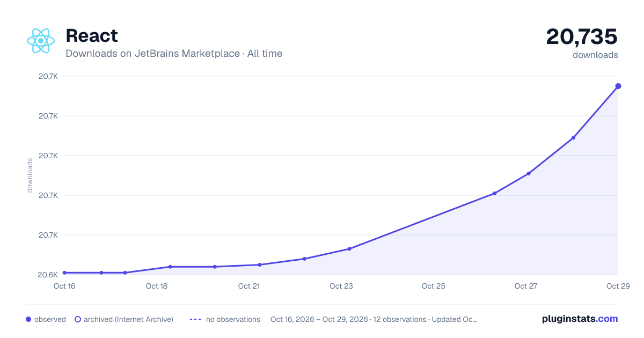Click the React plugin title
This screenshot has width=644, height=338.
[92, 36]
